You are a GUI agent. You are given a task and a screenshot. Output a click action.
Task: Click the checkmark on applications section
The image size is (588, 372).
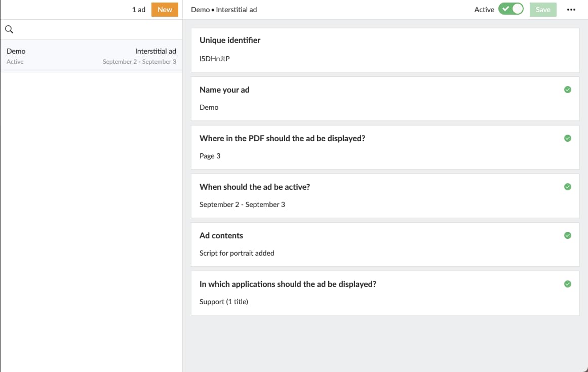[567, 284]
